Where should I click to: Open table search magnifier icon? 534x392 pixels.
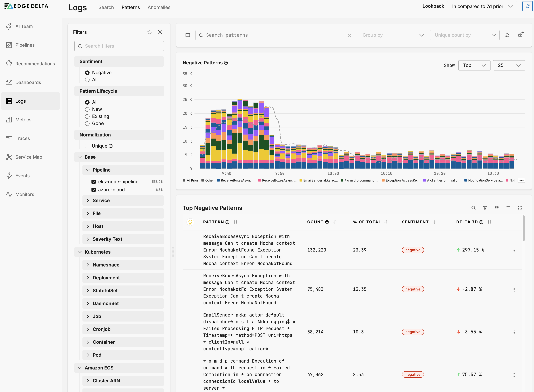point(473,208)
